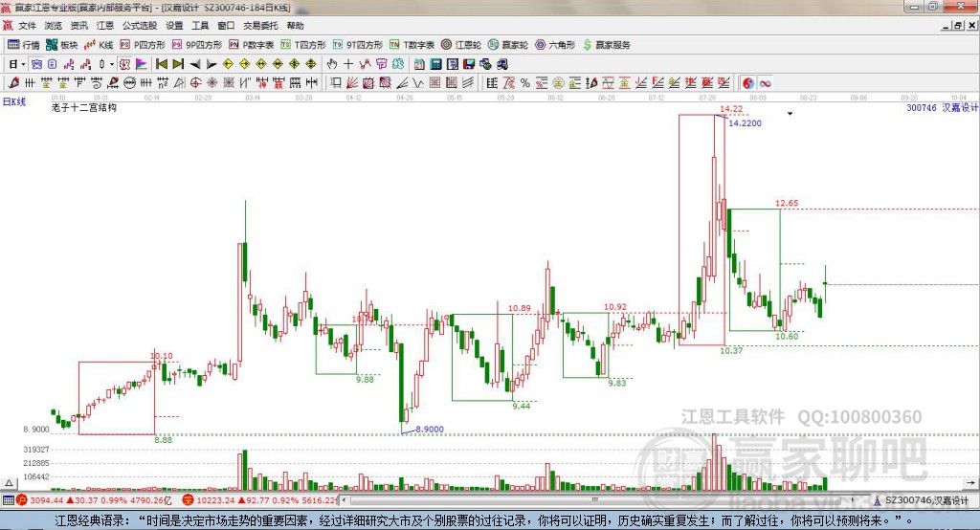Image resolution: width=980 pixels, height=530 pixels.
Task: Open the calendar icon in toolbar
Action: click(419, 64)
